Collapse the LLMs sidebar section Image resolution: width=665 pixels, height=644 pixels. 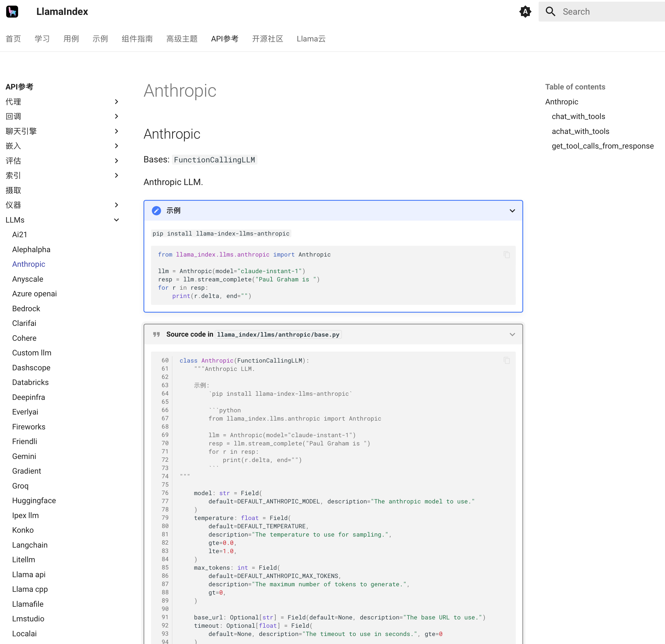coord(116,220)
